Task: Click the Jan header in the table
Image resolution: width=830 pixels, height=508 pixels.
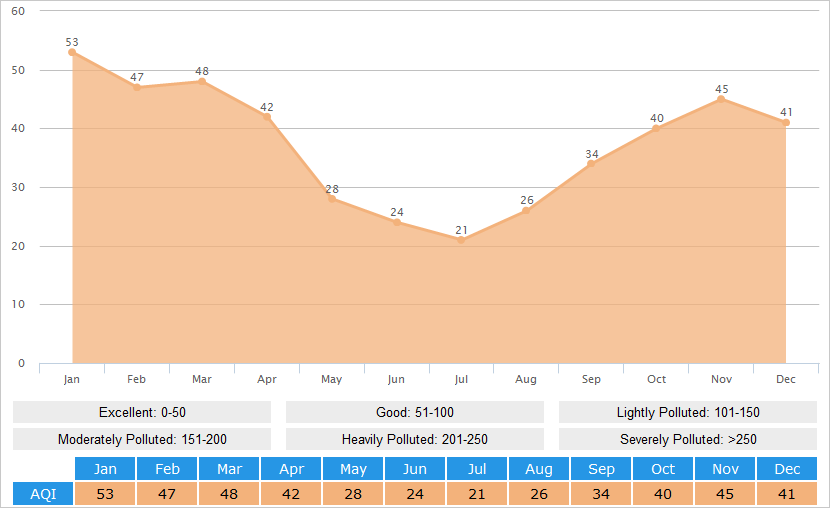Action: [x=105, y=469]
